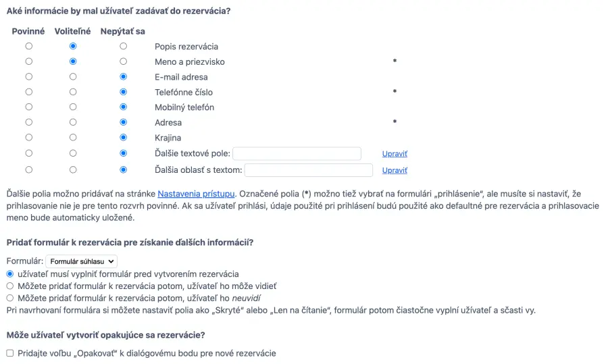Open the Nastavenia prístupu link
608x364 pixels.
coord(196,194)
